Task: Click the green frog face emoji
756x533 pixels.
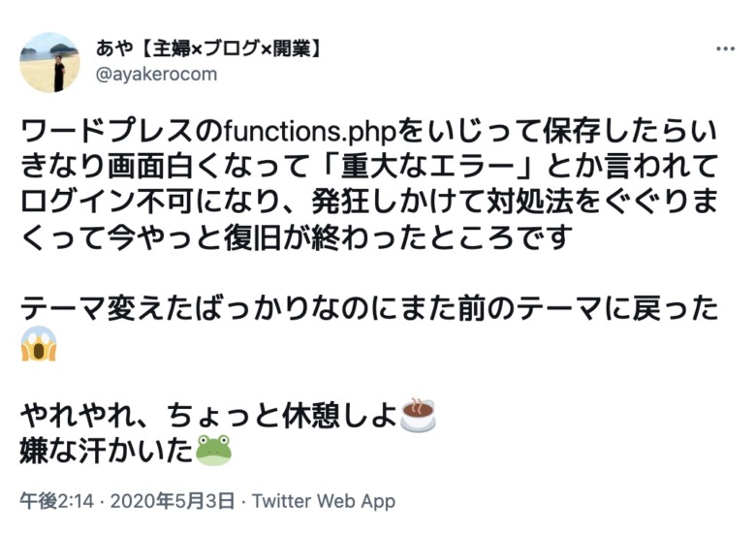Action: [213, 450]
